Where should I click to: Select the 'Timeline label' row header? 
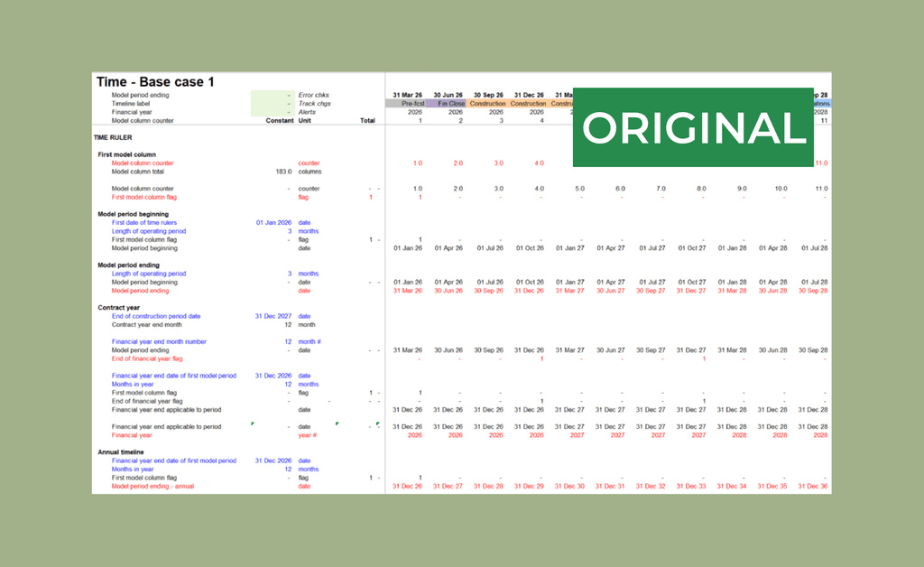click(x=131, y=104)
